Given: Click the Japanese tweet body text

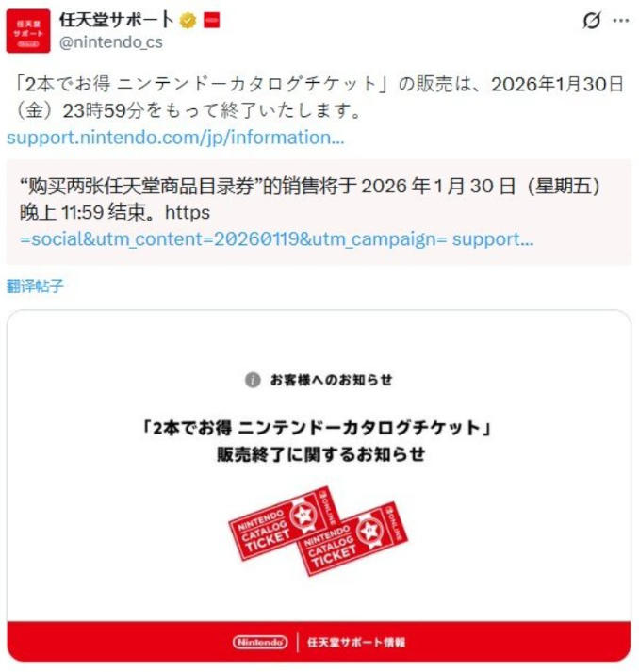Looking at the screenshot, I should [x=319, y=97].
